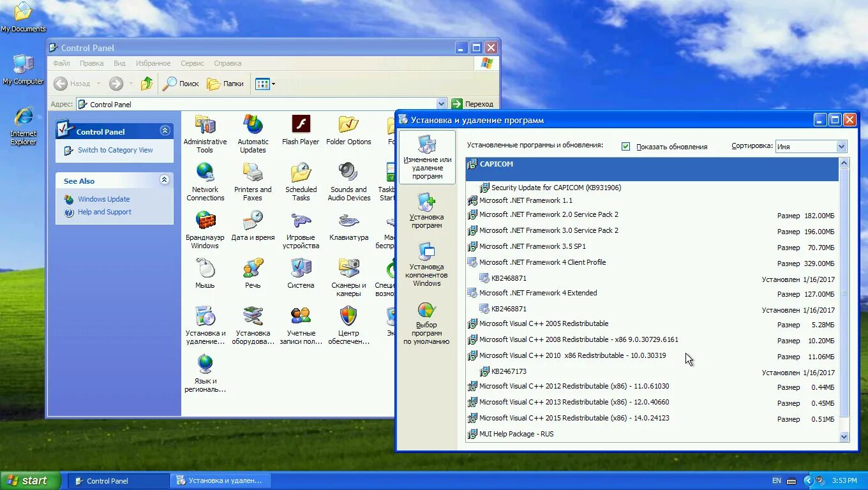Select Microsoft Visual C++ 2005 Redistributable entry
The image size is (868, 490).
[652, 323]
